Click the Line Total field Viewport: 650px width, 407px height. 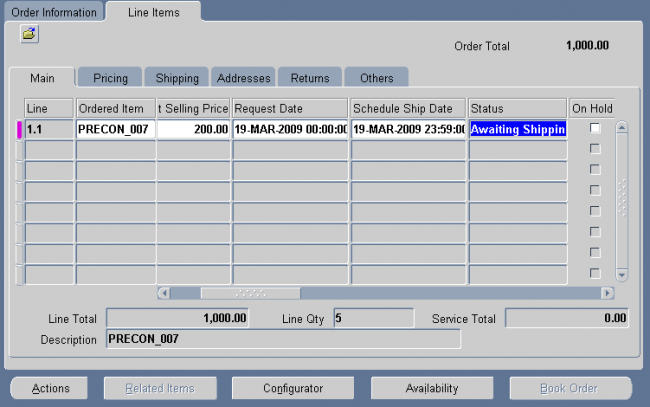[177, 318]
